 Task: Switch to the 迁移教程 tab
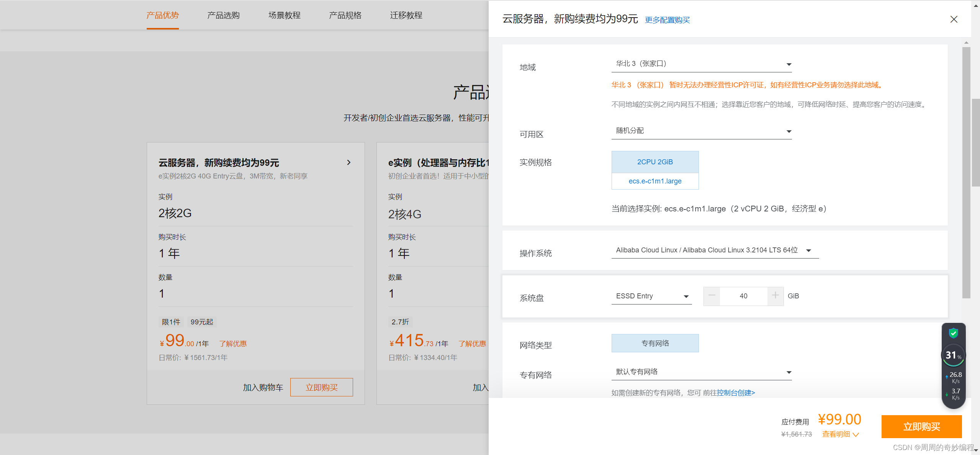pos(406,15)
